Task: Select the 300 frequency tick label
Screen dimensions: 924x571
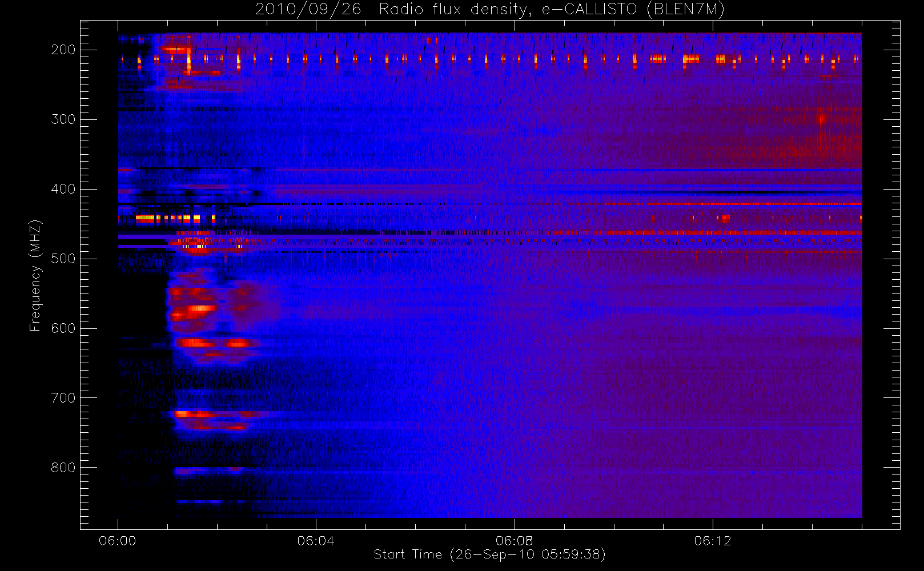Action: click(63, 119)
